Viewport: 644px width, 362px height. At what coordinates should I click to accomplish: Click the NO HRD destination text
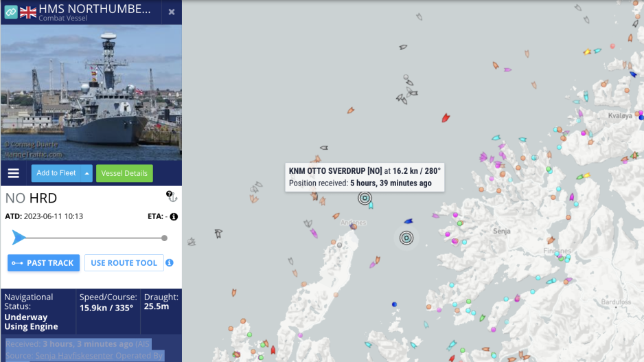click(31, 198)
